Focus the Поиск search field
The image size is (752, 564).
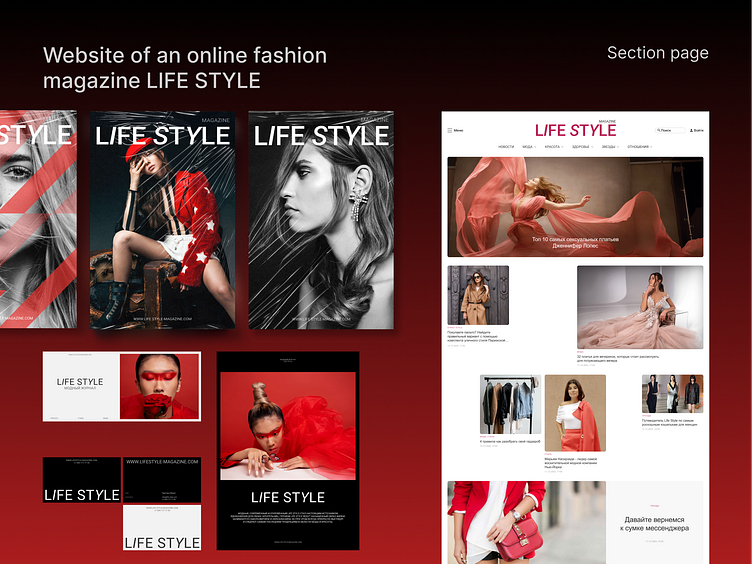[670, 130]
